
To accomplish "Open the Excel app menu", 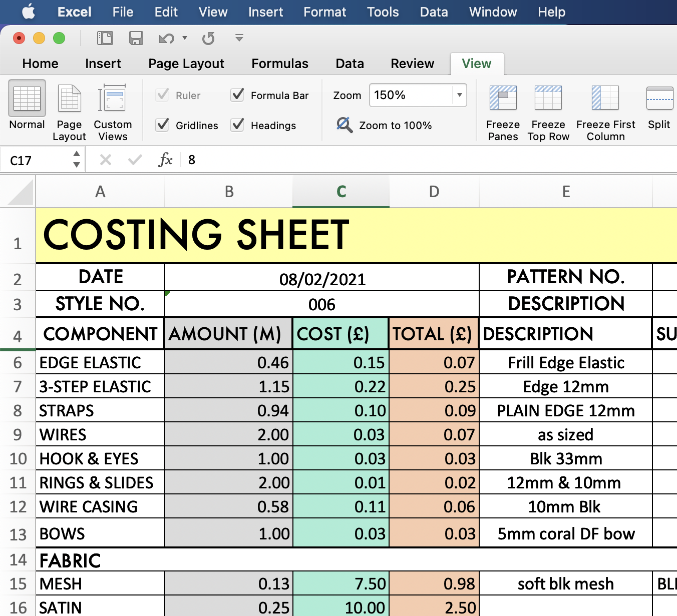I will click(74, 12).
